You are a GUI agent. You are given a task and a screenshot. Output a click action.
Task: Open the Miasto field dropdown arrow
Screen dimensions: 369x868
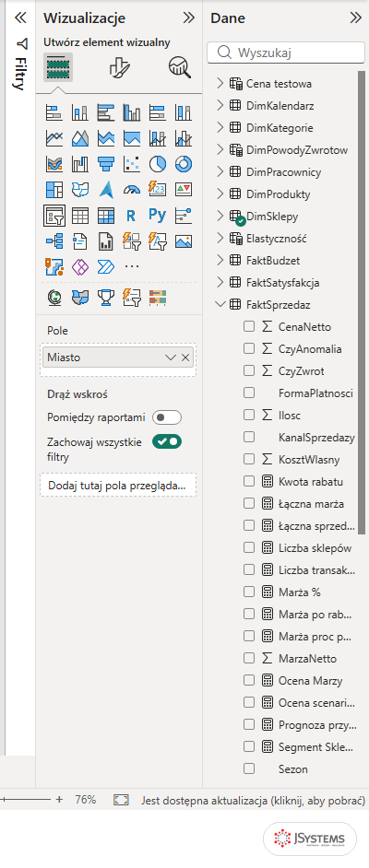171,358
